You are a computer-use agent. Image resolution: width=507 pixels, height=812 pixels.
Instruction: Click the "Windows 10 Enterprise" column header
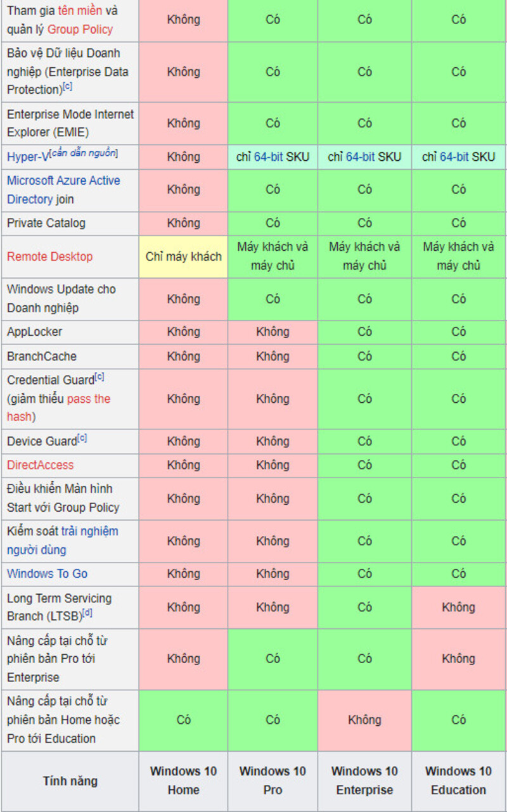pyautogui.click(x=365, y=781)
